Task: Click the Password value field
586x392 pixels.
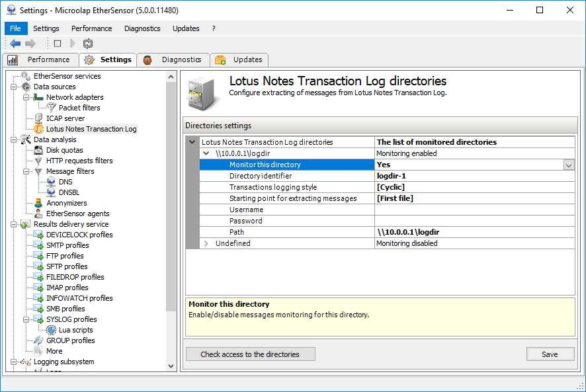Action: pyautogui.click(x=475, y=221)
